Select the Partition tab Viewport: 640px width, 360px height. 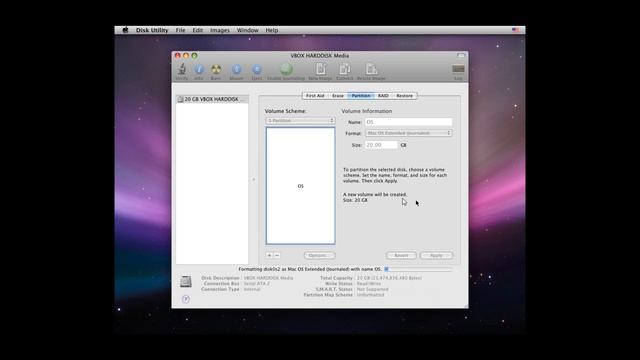click(361, 96)
